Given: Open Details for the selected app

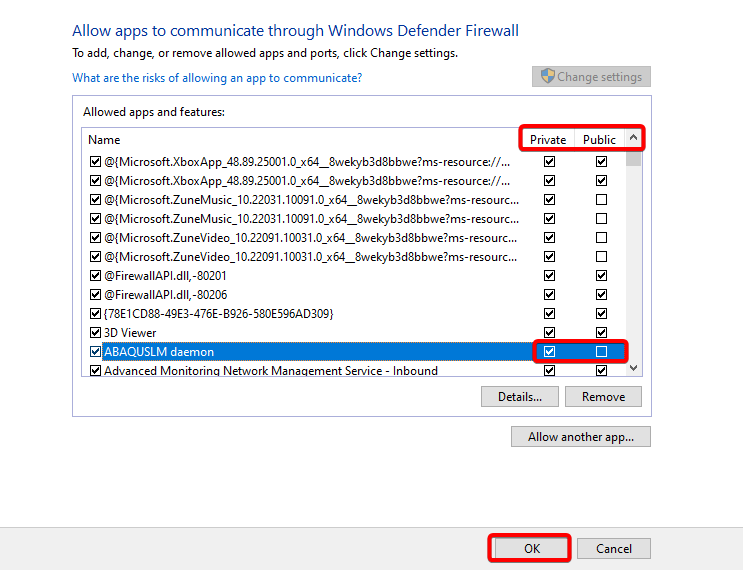Looking at the screenshot, I should [x=520, y=397].
